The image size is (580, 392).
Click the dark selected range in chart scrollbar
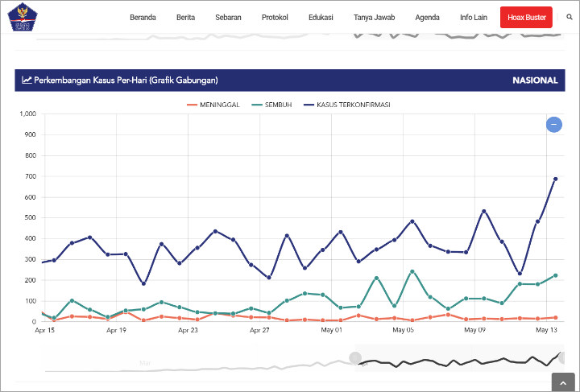[x=458, y=357]
